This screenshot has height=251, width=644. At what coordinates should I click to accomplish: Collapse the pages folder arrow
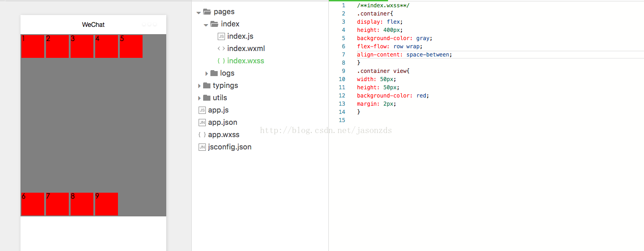click(199, 12)
